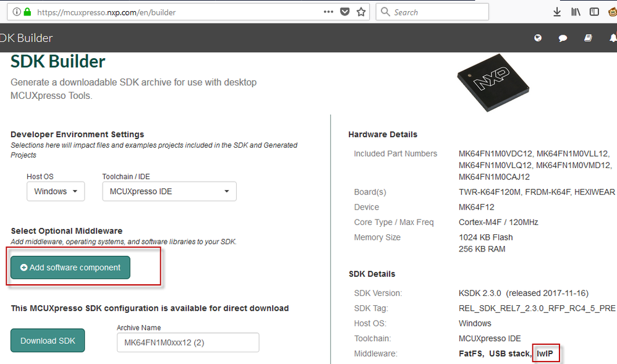Click the lwIP middleware text
The image size is (617, 364).
(545, 353)
